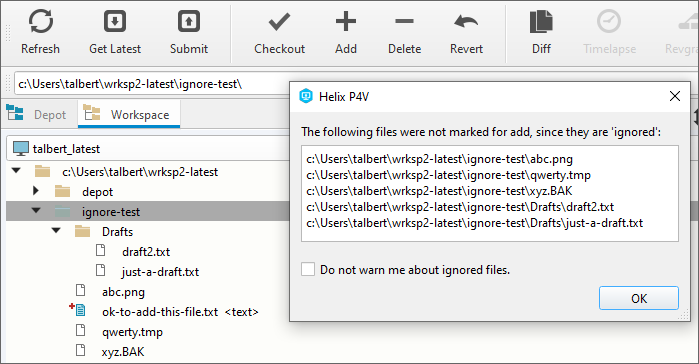The width and height of the screenshot is (699, 364).
Task: Collapse the Drafts folder
Action: (56, 231)
